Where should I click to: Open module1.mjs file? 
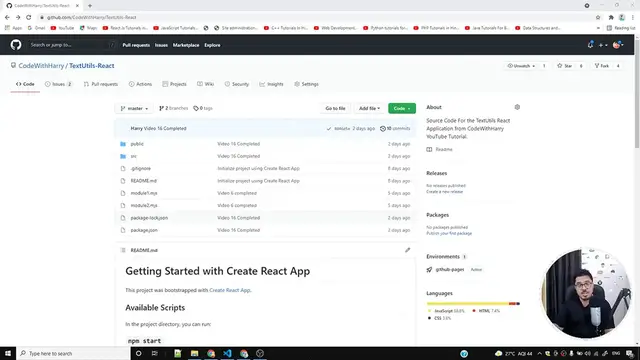pos(144,193)
